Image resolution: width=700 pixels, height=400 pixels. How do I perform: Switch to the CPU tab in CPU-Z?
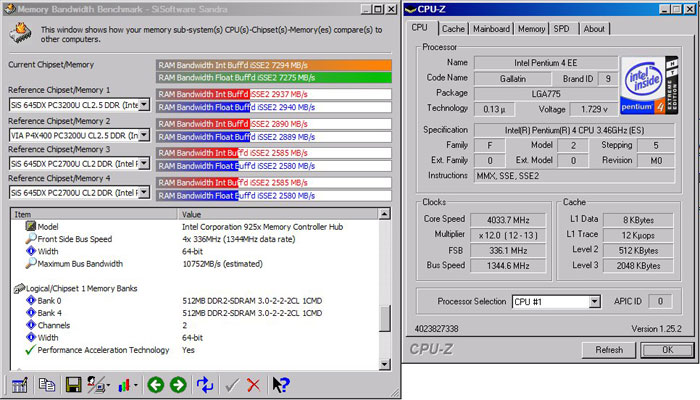pyautogui.click(x=420, y=28)
